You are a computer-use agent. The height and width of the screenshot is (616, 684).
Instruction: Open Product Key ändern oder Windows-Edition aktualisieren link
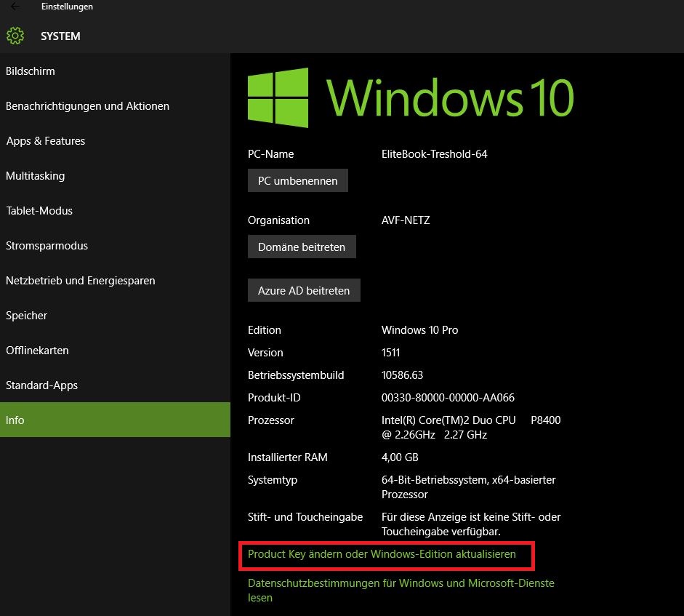(x=382, y=554)
